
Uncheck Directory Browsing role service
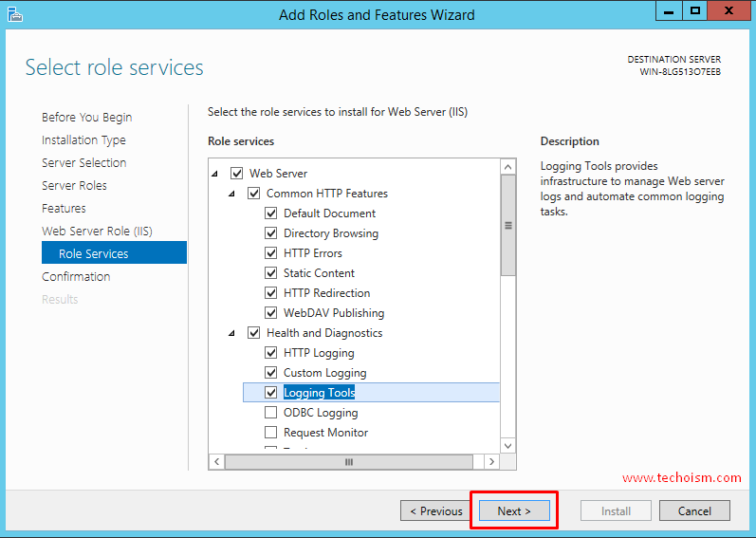pos(271,233)
